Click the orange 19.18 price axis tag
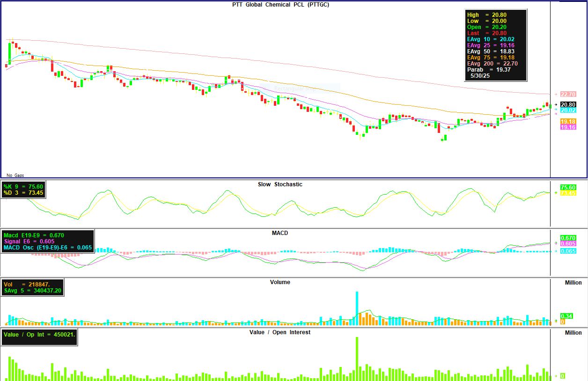Image resolution: width=588 pixels, height=381 pixels. [x=568, y=122]
